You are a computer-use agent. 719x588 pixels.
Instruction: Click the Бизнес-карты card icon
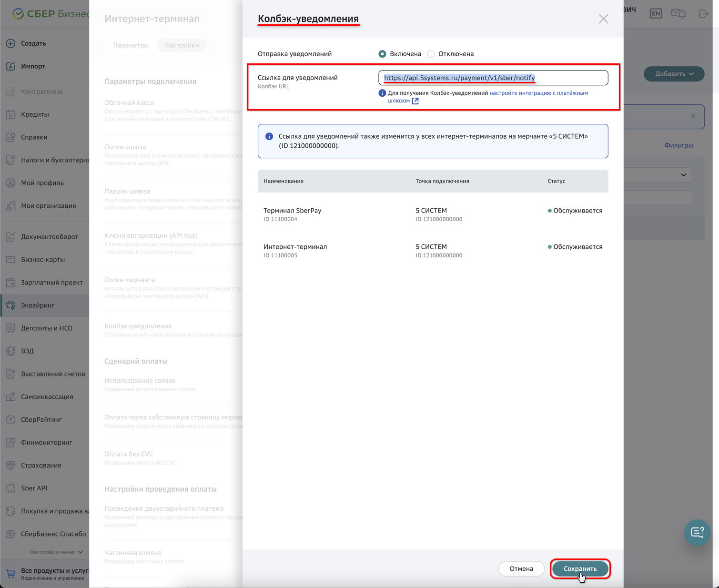10,260
